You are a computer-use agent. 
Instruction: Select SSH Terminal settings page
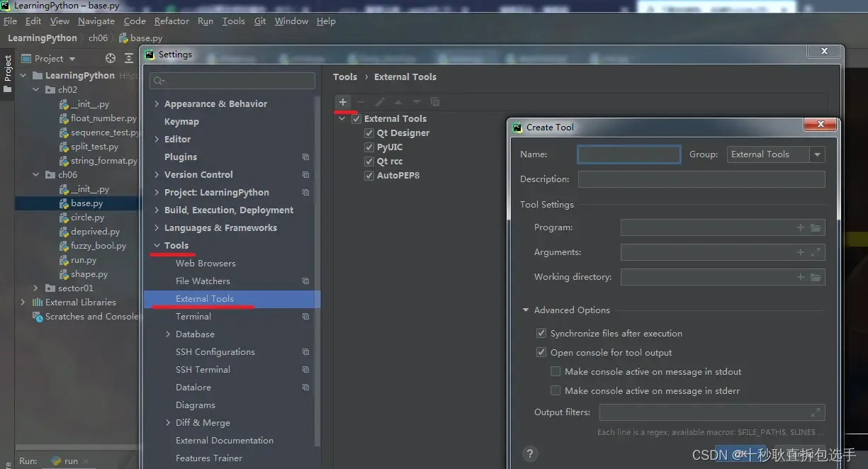(203, 370)
